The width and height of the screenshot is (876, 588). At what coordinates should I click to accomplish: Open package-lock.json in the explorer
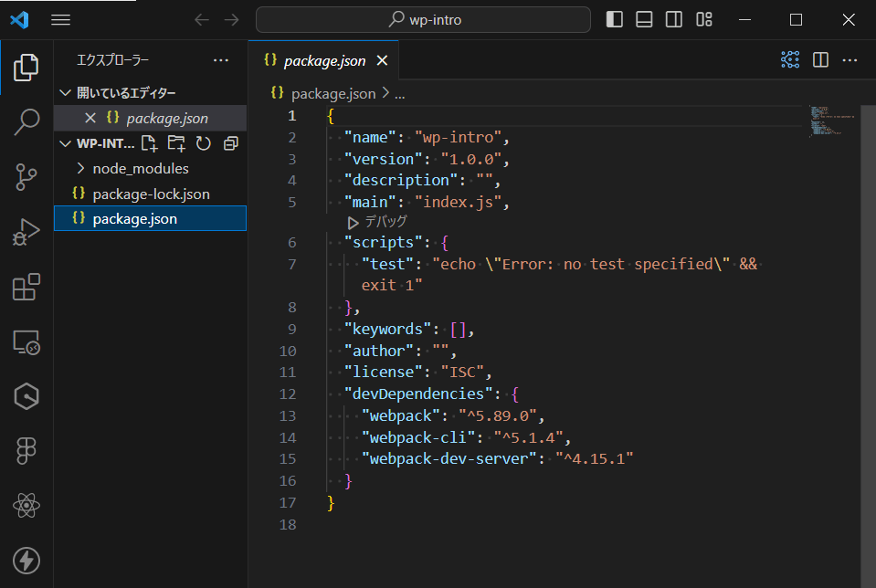pos(151,194)
